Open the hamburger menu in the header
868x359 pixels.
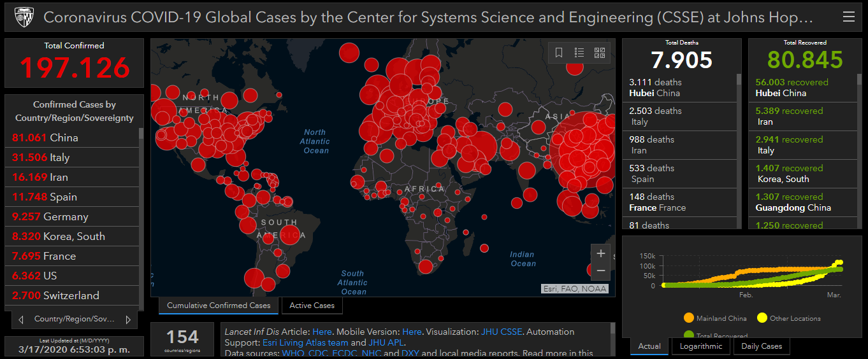(848, 17)
